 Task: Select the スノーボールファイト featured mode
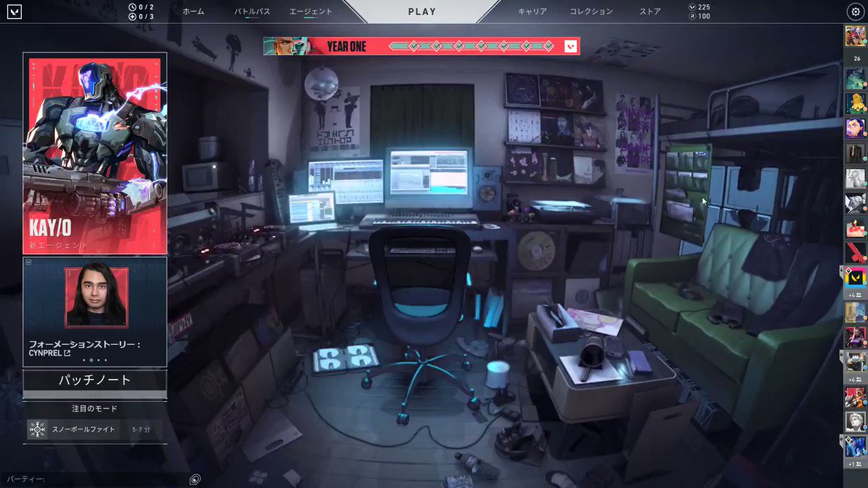coord(94,429)
